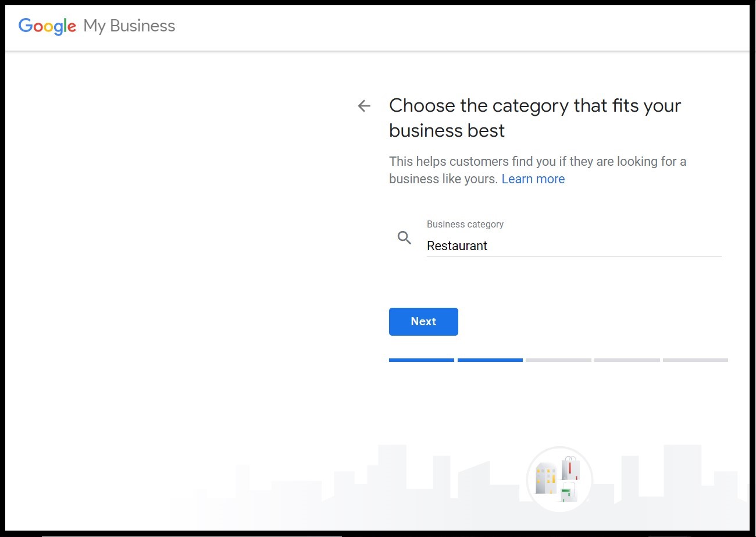Click the first blue progress bar segment
Screen dimensions: 756x537
pos(421,360)
